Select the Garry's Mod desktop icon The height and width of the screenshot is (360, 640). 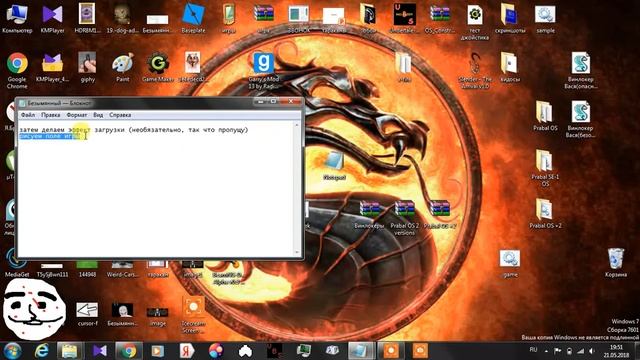(x=264, y=70)
